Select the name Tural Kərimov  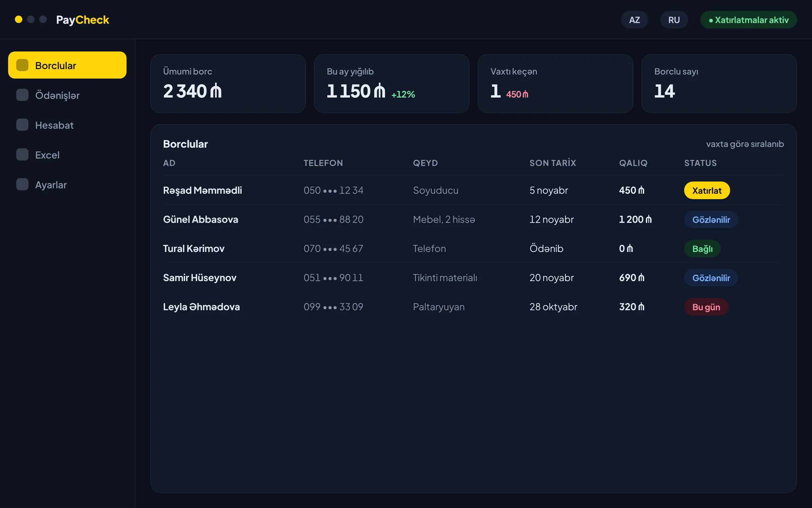[194, 249]
